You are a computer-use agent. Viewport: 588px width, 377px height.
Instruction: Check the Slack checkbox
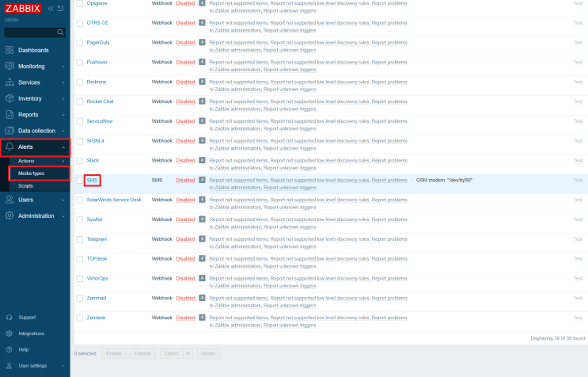click(x=79, y=161)
